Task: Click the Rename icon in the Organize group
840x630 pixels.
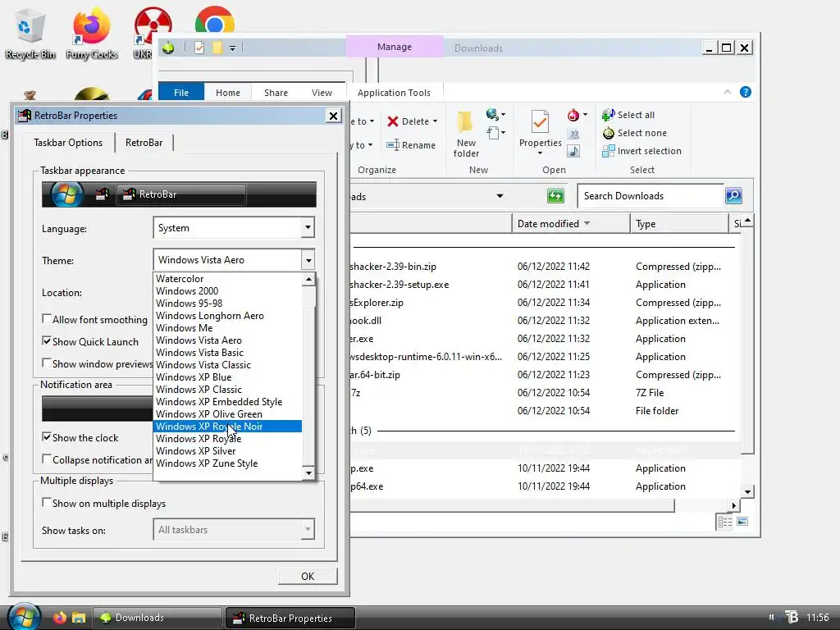Action: pos(393,145)
